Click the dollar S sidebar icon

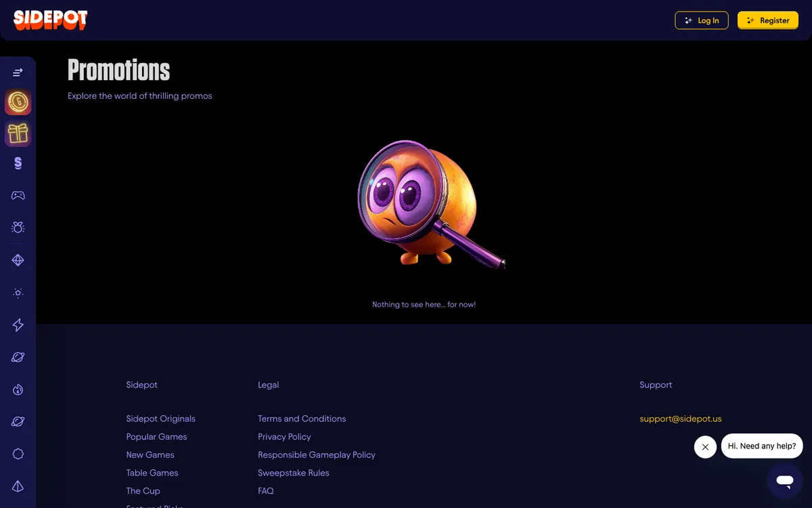click(x=18, y=163)
